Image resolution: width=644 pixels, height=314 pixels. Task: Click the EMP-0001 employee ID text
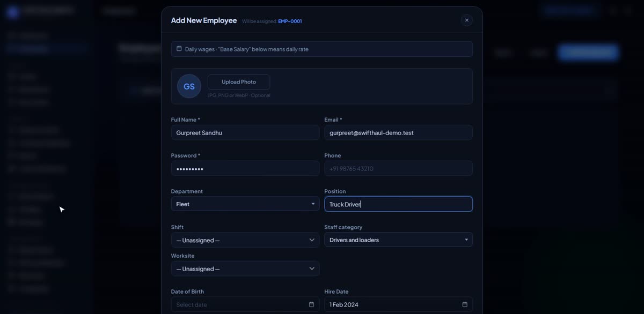pyautogui.click(x=290, y=21)
